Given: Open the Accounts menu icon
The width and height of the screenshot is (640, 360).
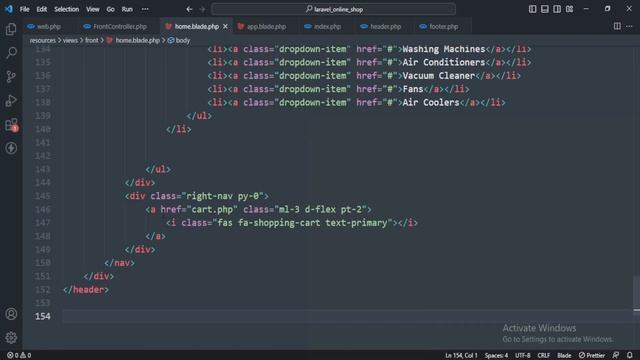Looking at the screenshot, I should click(11, 314).
